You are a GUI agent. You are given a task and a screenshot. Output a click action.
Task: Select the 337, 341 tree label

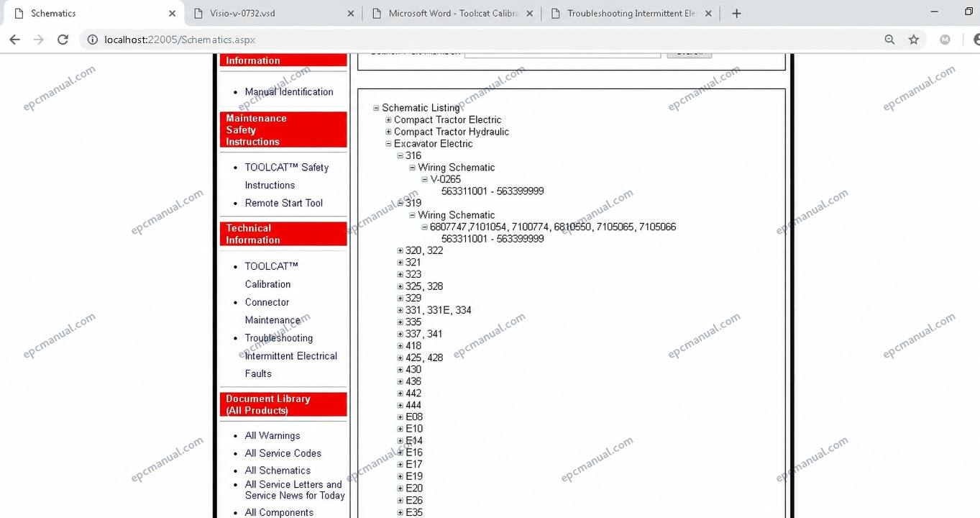[x=424, y=334]
